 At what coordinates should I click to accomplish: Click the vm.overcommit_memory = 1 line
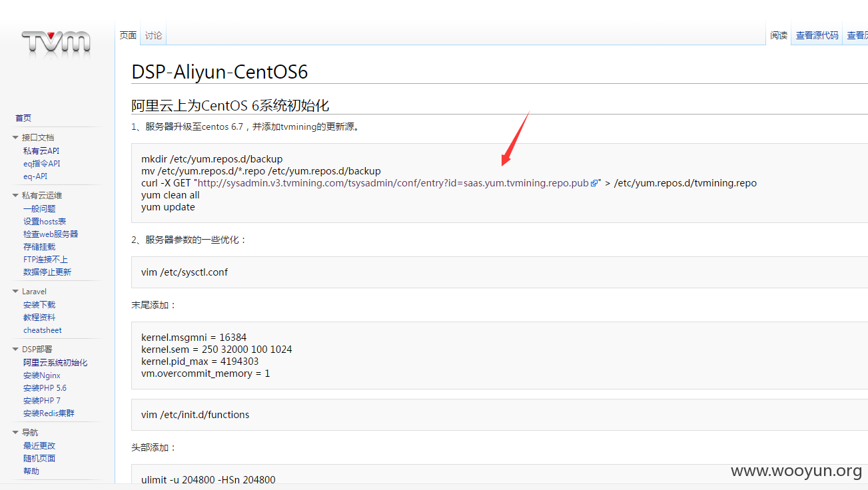tap(206, 373)
